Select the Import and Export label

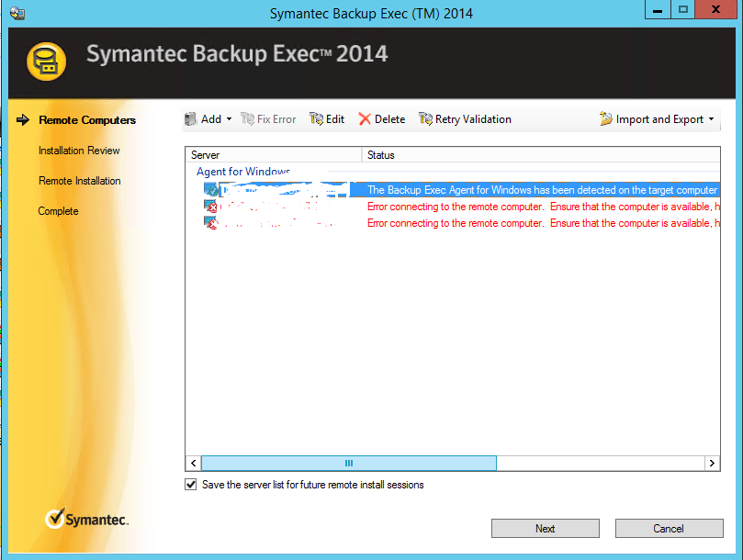pos(659,119)
